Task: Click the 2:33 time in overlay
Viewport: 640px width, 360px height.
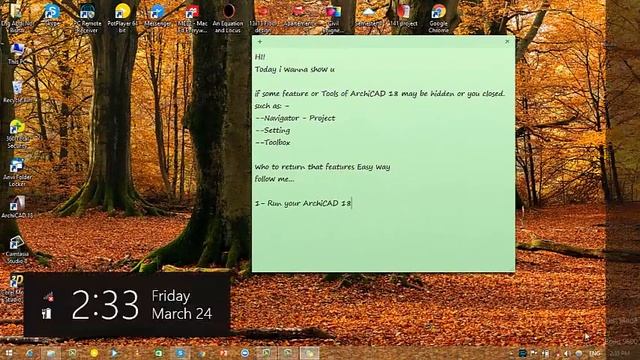Action: coord(105,304)
